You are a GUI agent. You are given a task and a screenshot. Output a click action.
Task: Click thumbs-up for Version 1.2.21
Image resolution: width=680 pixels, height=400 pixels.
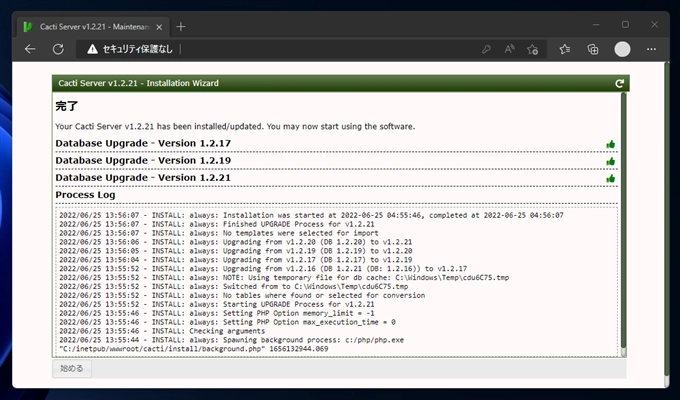coord(611,179)
